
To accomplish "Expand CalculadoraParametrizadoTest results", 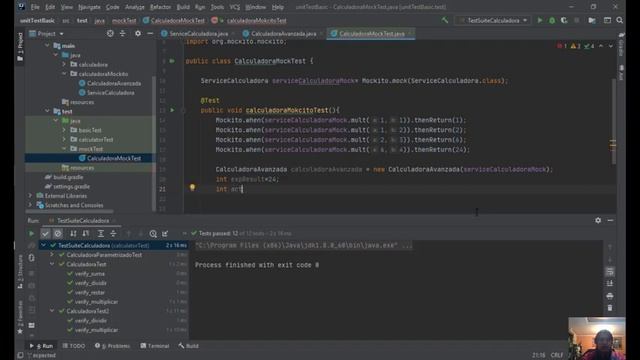I will [52, 255].
